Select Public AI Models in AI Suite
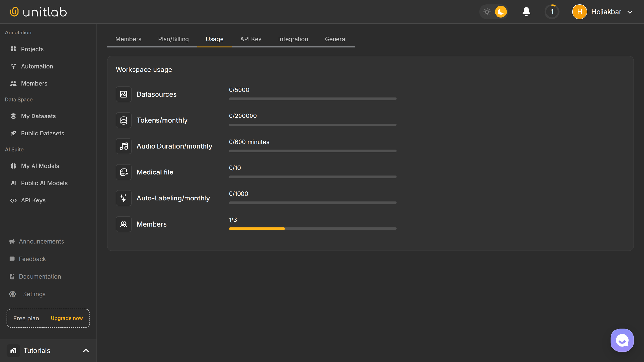This screenshot has height=362, width=644. (x=44, y=183)
